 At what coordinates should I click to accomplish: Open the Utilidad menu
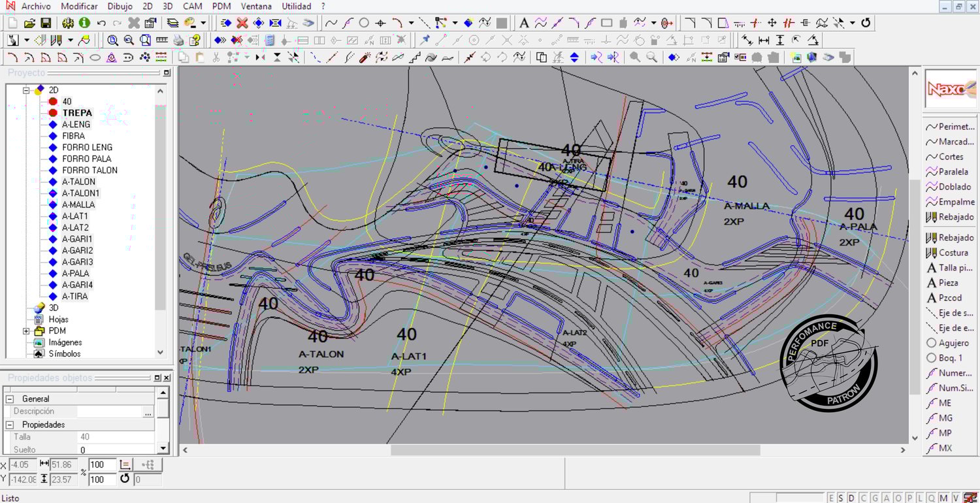pyautogui.click(x=296, y=7)
